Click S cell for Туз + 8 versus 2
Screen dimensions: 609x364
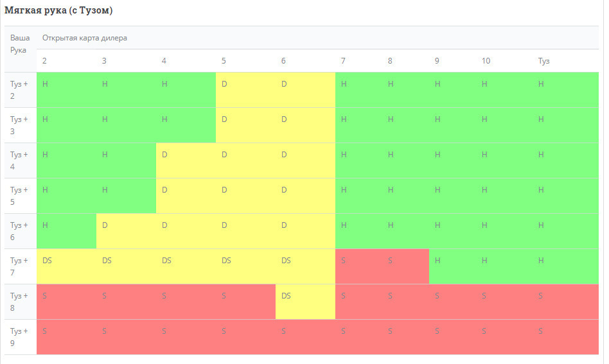pyautogui.click(x=66, y=302)
